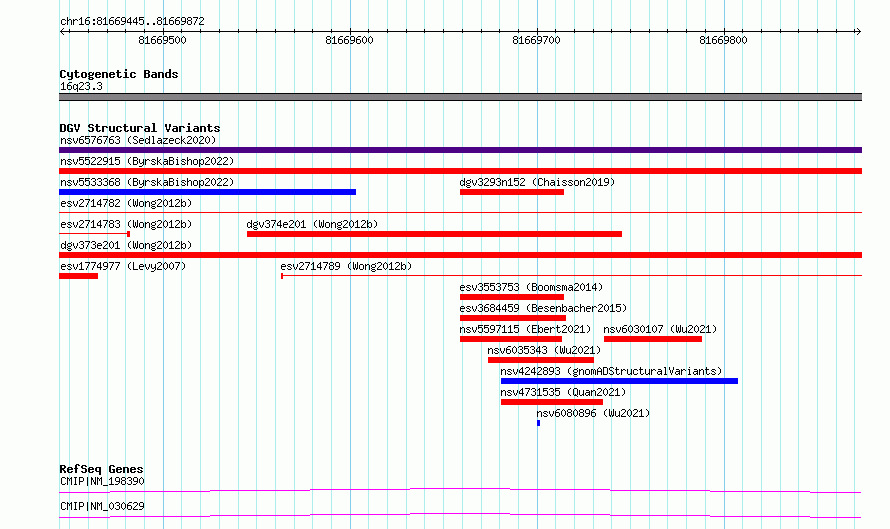Open dgv374e201 (Wong2012b) variant label

(x=312, y=224)
